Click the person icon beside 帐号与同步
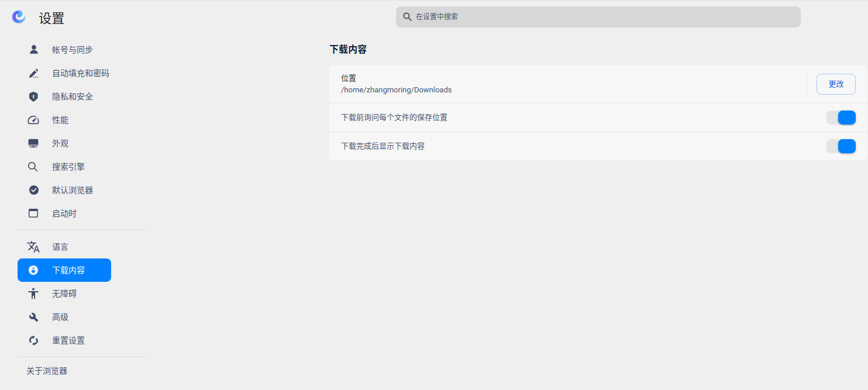Screen dimensions: 868x390 (33, 50)
